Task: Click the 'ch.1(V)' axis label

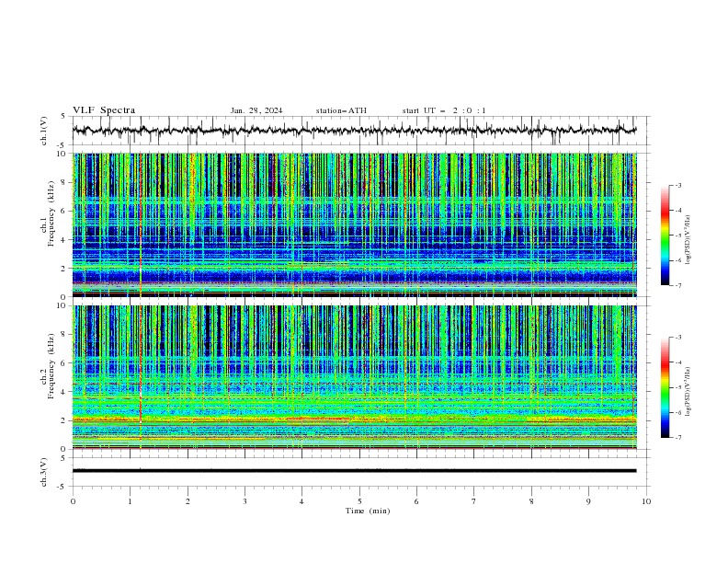Action: tap(44, 131)
